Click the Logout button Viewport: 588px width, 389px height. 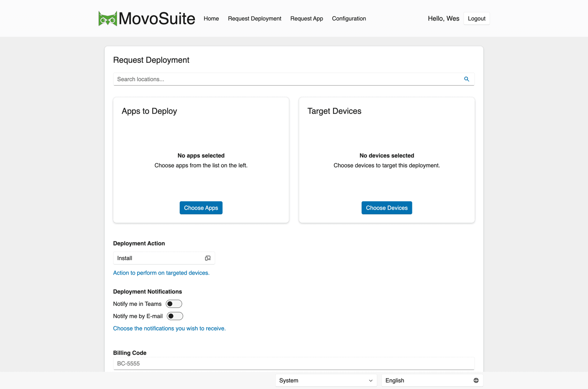point(477,18)
